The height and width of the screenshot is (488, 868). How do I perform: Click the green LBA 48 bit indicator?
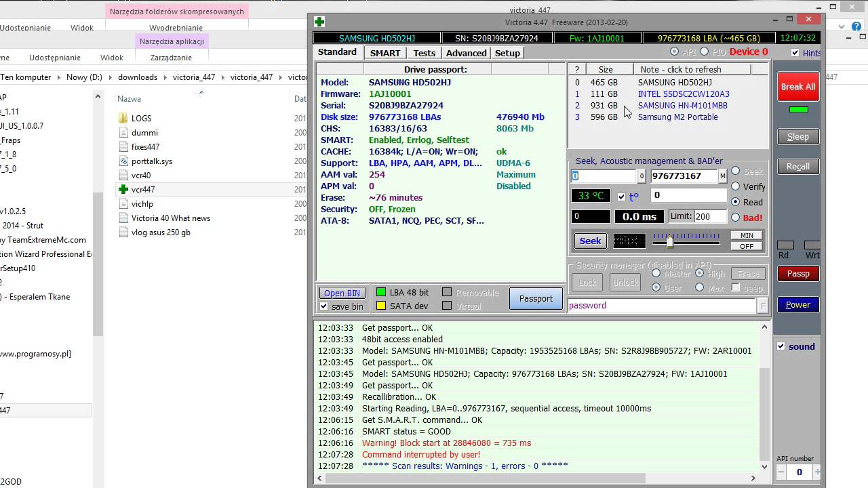(381, 292)
